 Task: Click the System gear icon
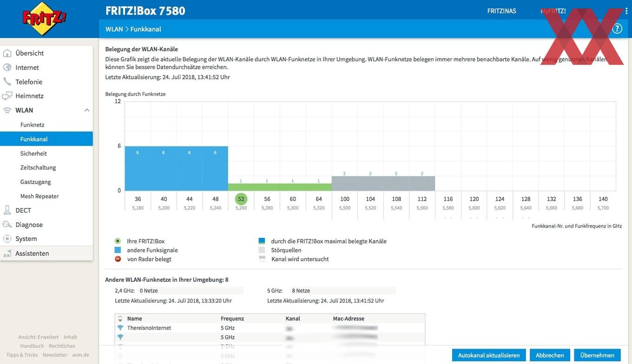click(7, 239)
